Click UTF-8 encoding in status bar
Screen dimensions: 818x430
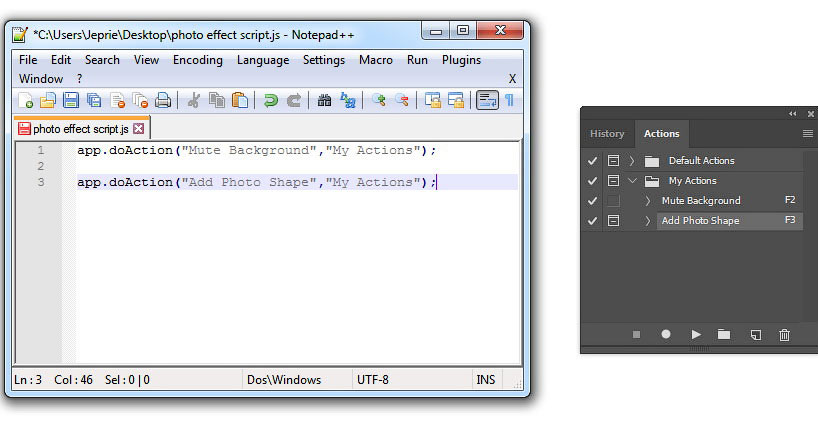372,379
